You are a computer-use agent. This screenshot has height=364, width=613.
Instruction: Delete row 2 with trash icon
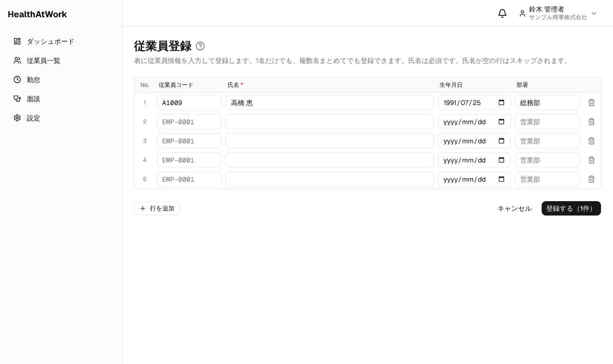pyautogui.click(x=591, y=122)
